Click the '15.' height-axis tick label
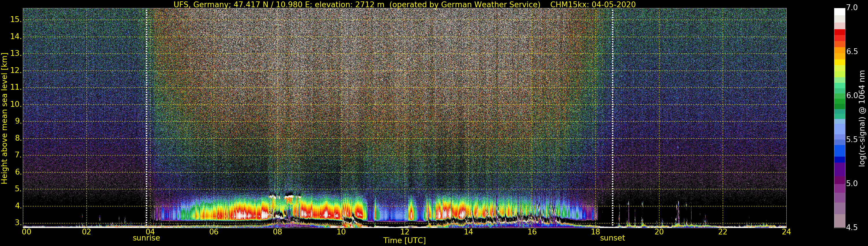The width and height of the screenshot is (868, 246). [x=16, y=20]
